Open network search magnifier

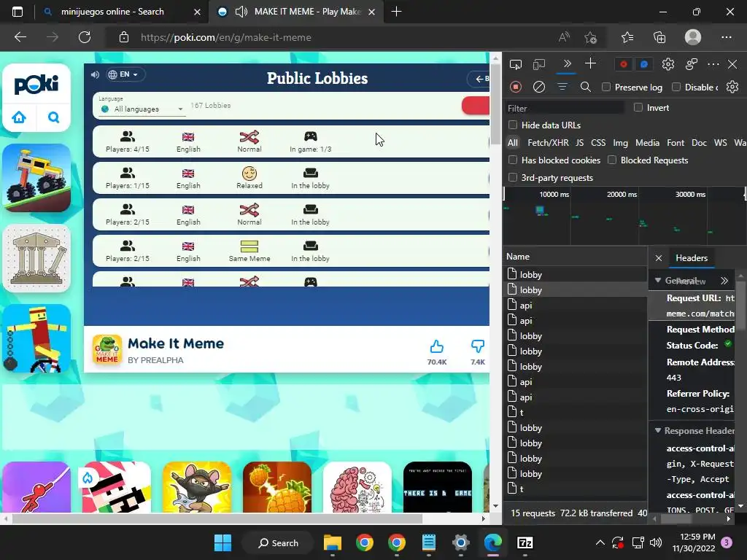coord(586,87)
